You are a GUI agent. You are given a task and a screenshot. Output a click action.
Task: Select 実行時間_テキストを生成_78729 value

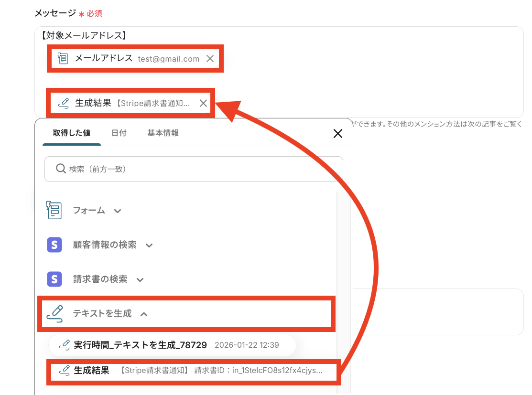(173, 345)
